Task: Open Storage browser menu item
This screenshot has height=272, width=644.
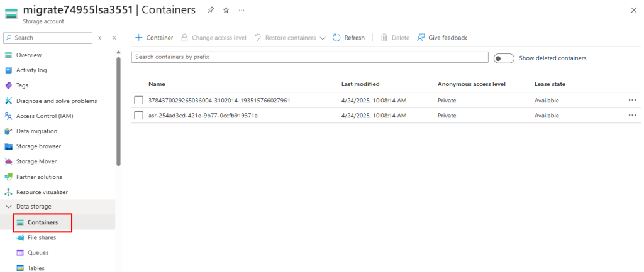Action: 38,146
